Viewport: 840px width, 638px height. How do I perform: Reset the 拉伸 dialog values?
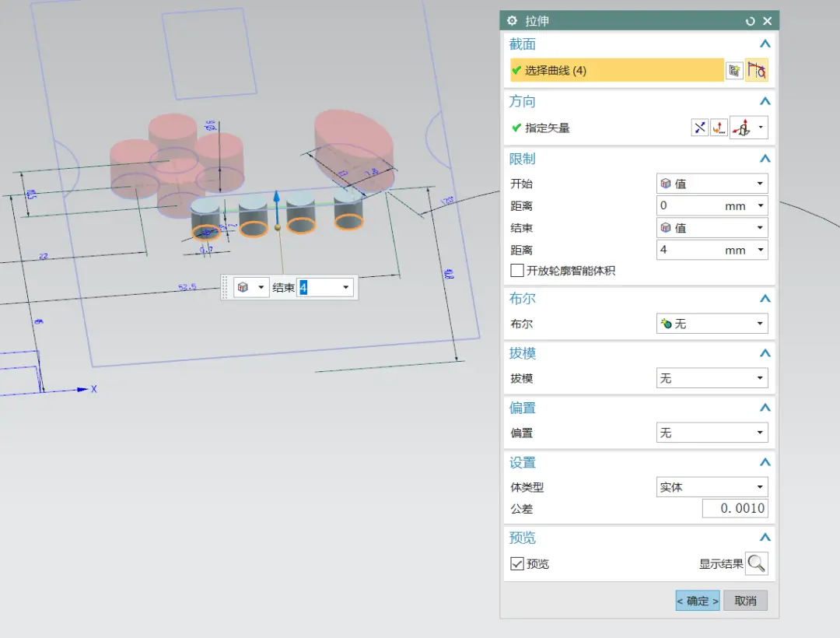click(750, 21)
